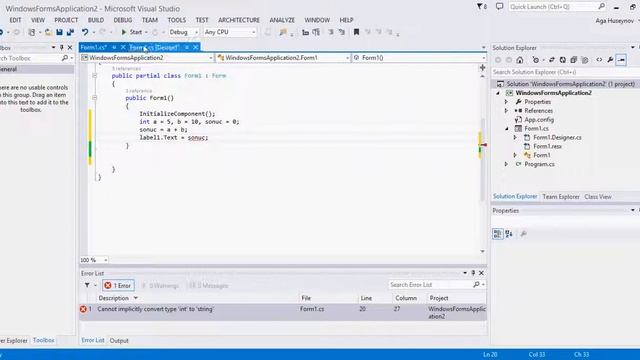The height and width of the screenshot is (360, 640).
Task: Collapse the Form1 class outlining region
Action: coord(94,76)
